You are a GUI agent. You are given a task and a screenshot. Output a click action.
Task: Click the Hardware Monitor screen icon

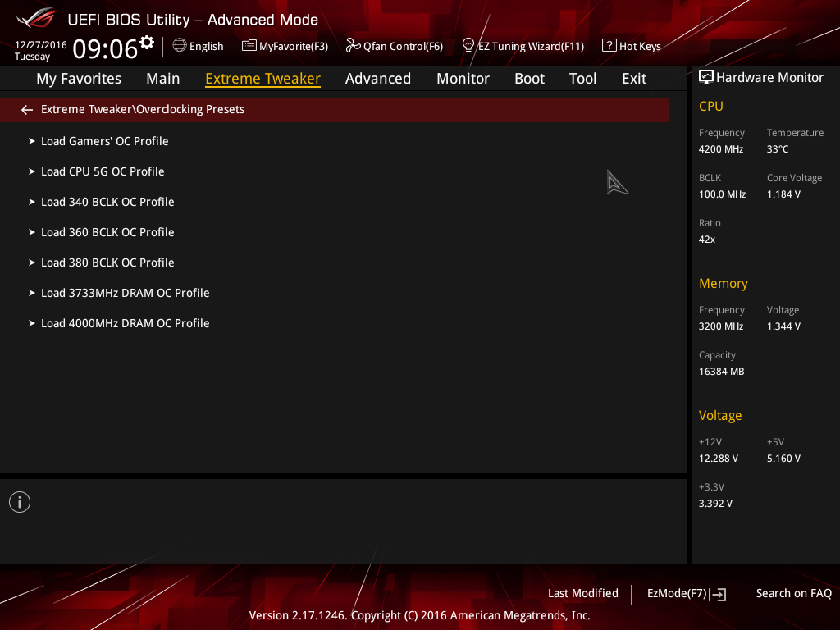pyautogui.click(x=706, y=78)
